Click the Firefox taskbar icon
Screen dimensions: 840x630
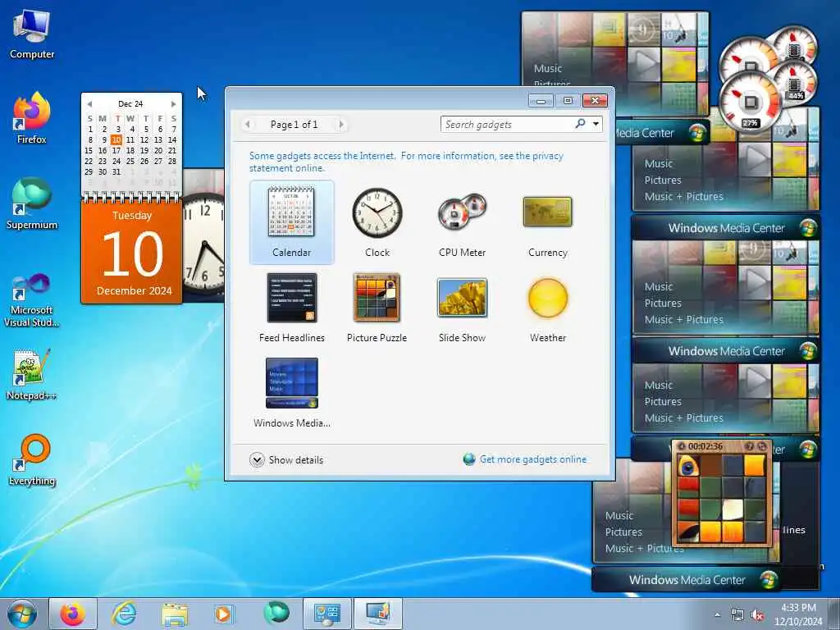(73, 614)
